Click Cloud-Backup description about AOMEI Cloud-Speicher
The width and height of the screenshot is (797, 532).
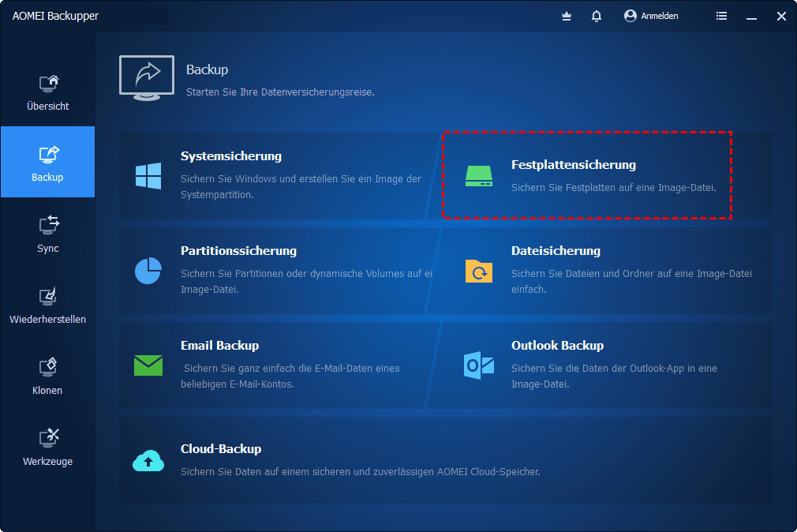pos(361,472)
